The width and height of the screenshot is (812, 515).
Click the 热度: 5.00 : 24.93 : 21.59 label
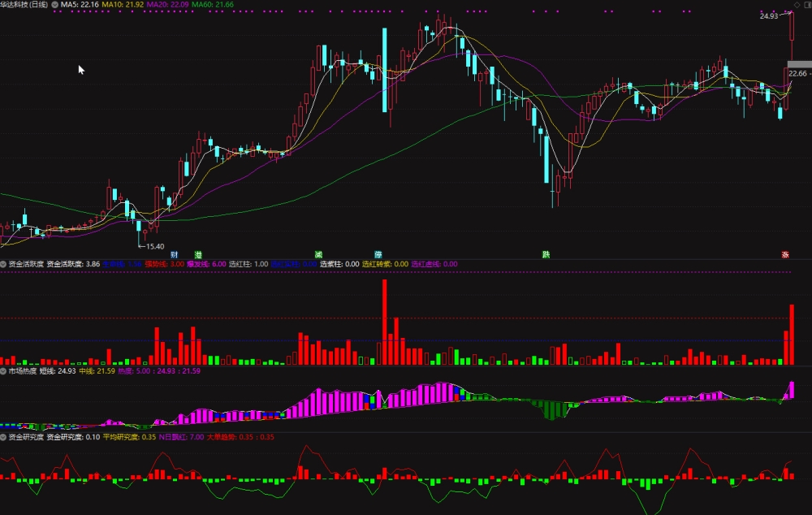pos(159,371)
